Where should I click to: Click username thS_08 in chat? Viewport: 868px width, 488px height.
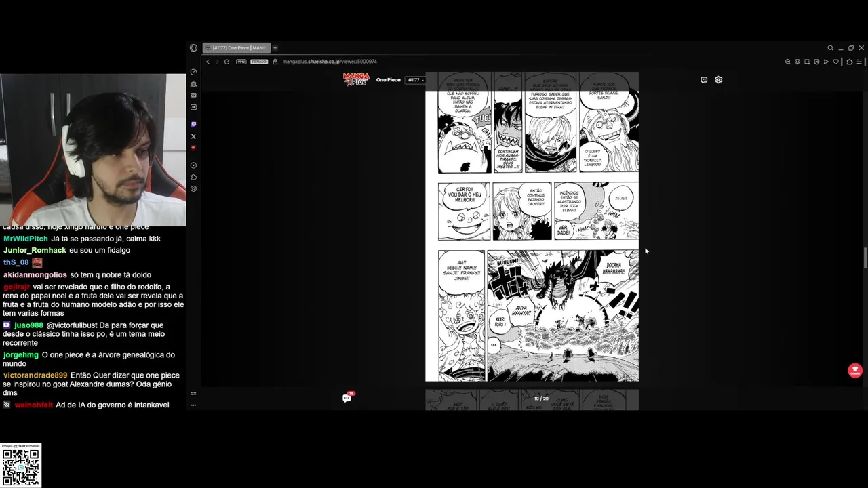point(16,262)
